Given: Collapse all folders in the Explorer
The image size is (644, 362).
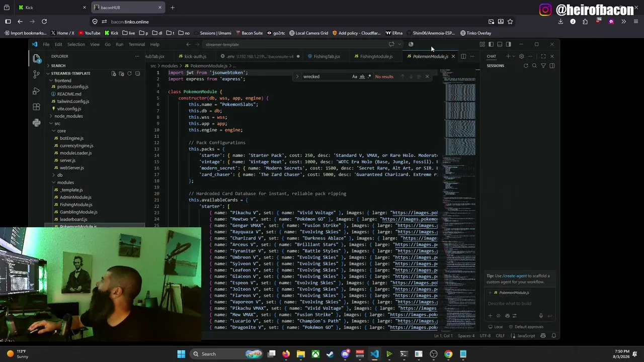Looking at the screenshot, I should [137, 73].
